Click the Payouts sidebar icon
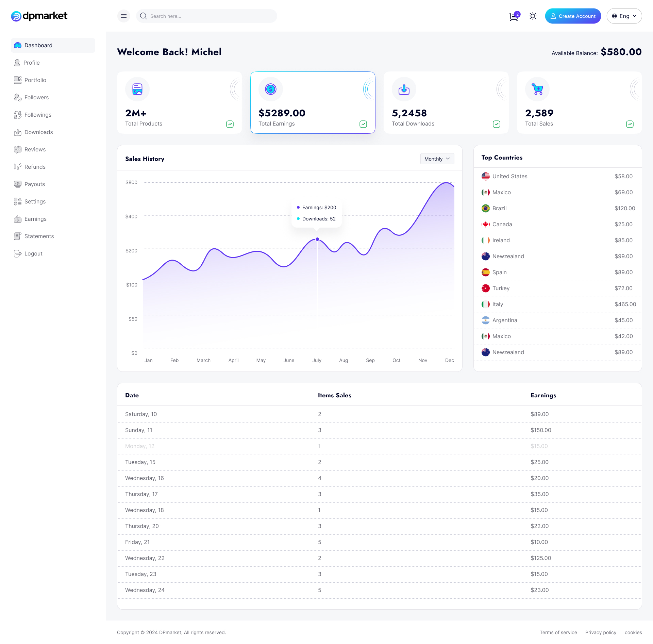Viewport: 653px width, 644px height. click(x=17, y=184)
